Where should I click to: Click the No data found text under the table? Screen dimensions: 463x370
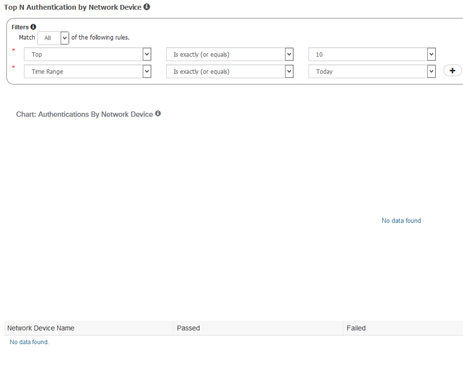click(x=29, y=342)
